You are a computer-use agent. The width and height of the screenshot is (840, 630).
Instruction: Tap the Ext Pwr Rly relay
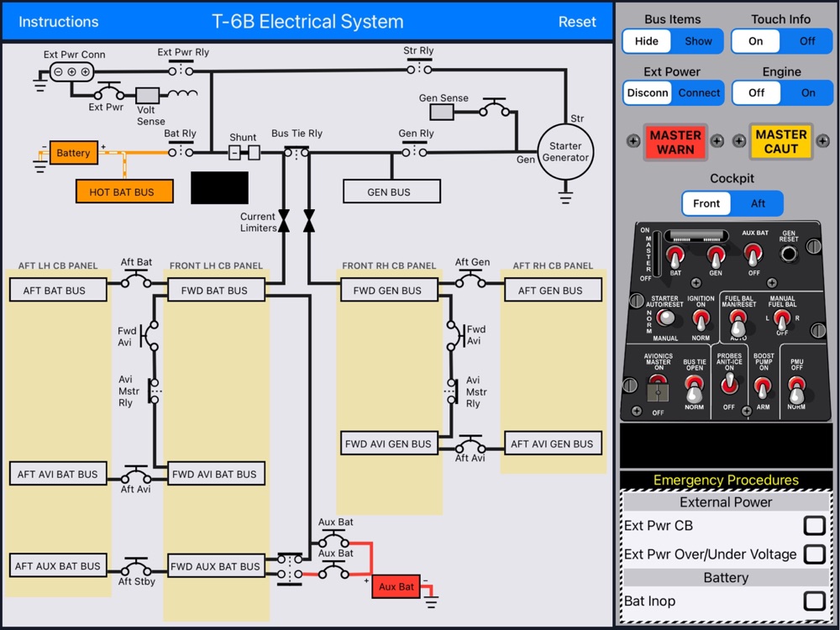click(181, 69)
